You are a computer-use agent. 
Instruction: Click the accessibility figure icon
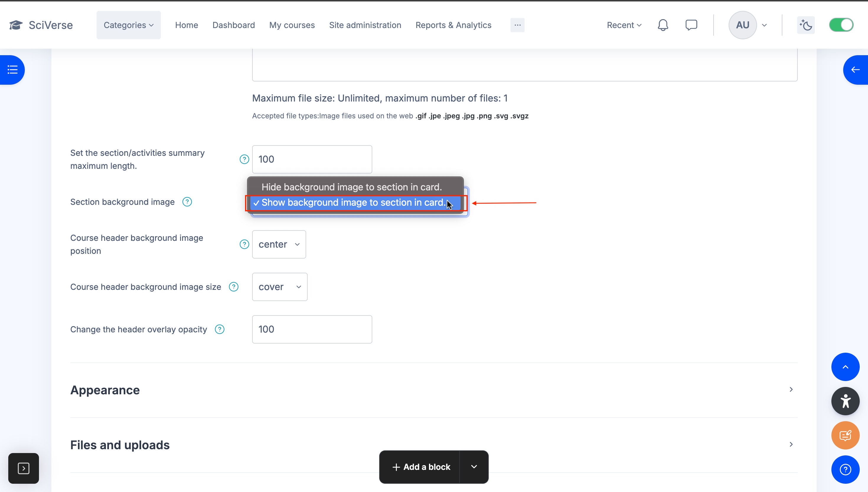click(845, 401)
